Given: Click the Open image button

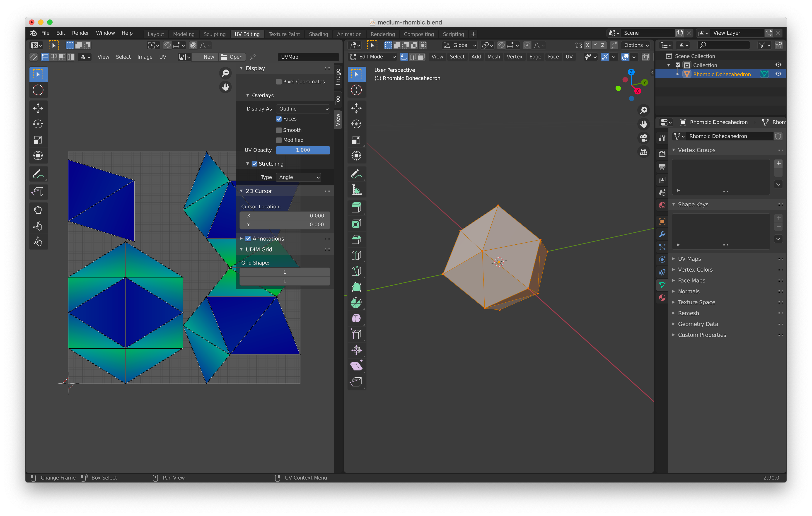Looking at the screenshot, I should [x=232, y=57].
